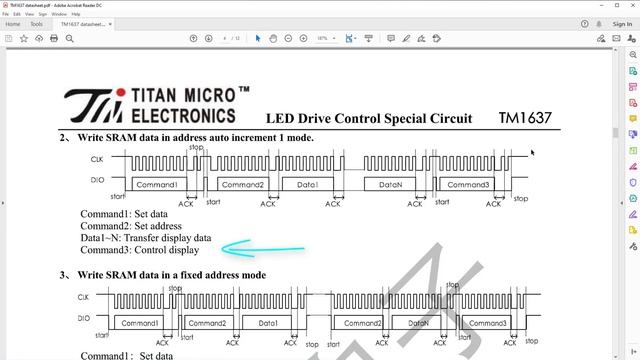Open More Tools wrench icon in right pane
Screen dimensions: 640x360
coord(633,246)
